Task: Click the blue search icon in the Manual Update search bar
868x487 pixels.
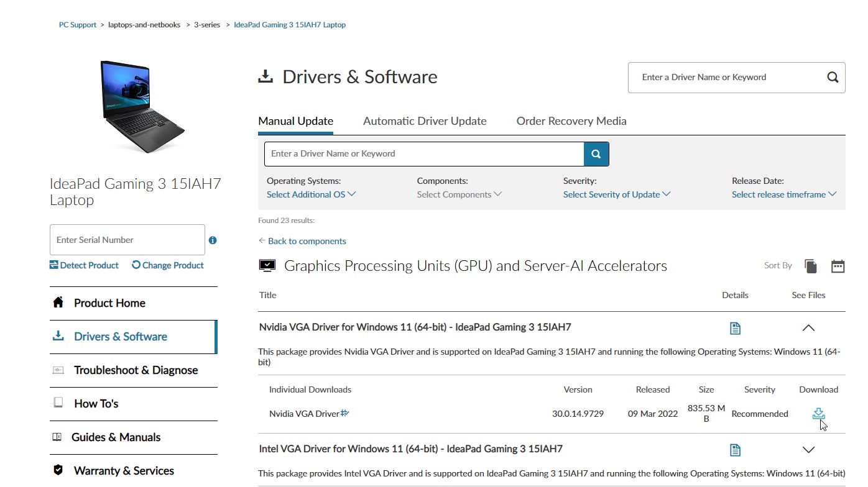Action: pyautogui.click(x=596, y=153)
